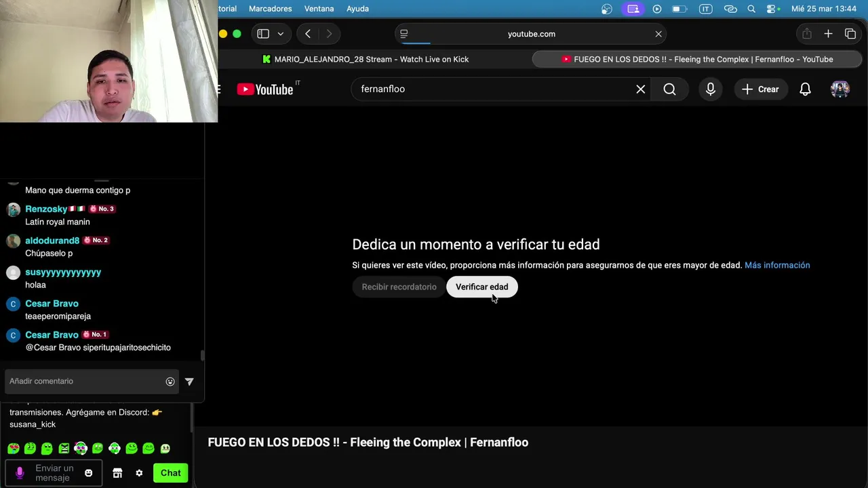Click the video title FUEGO EN LOS DEDOS
The image size is (868, 488).
pyautogui.click(x=368, y=442)
